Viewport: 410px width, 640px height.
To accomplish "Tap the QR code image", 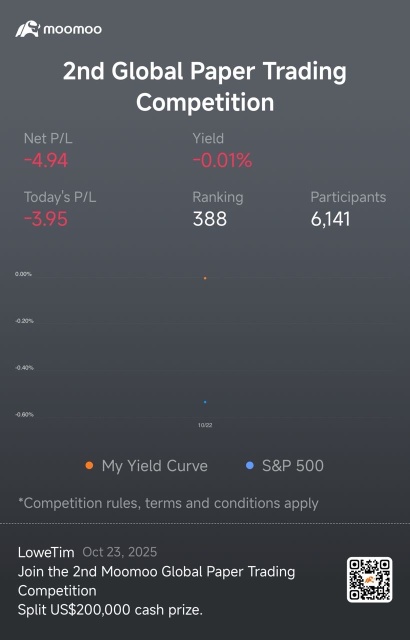I will click(x=370, y=580).
